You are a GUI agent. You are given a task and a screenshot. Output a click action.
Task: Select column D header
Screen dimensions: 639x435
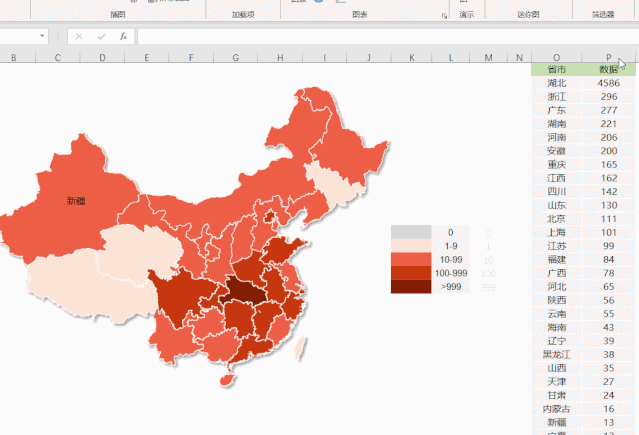[102, 57]
